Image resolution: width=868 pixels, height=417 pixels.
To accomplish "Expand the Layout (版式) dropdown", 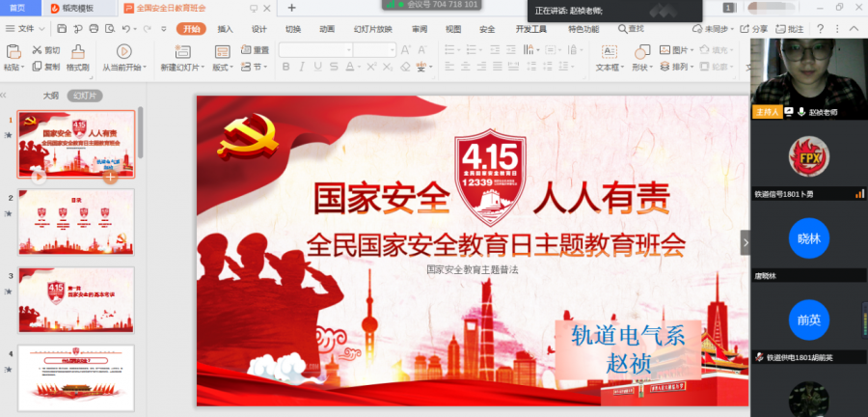I will point(223,67).
